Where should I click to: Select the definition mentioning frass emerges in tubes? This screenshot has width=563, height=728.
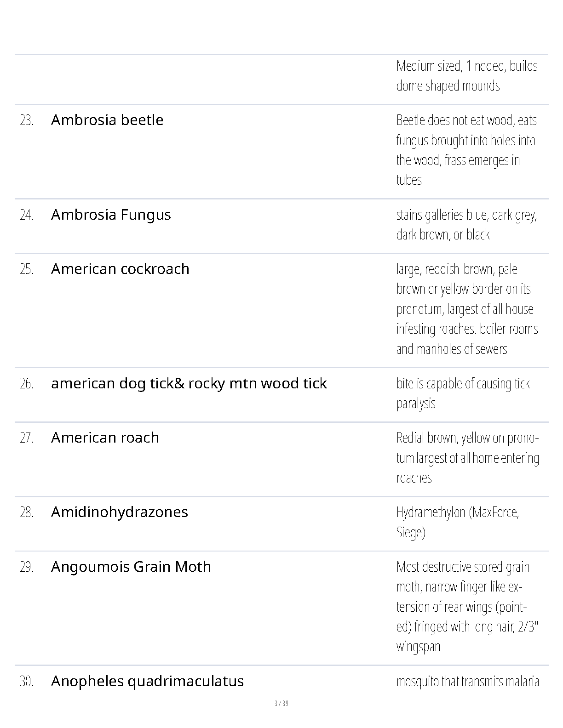pos(466,150)
